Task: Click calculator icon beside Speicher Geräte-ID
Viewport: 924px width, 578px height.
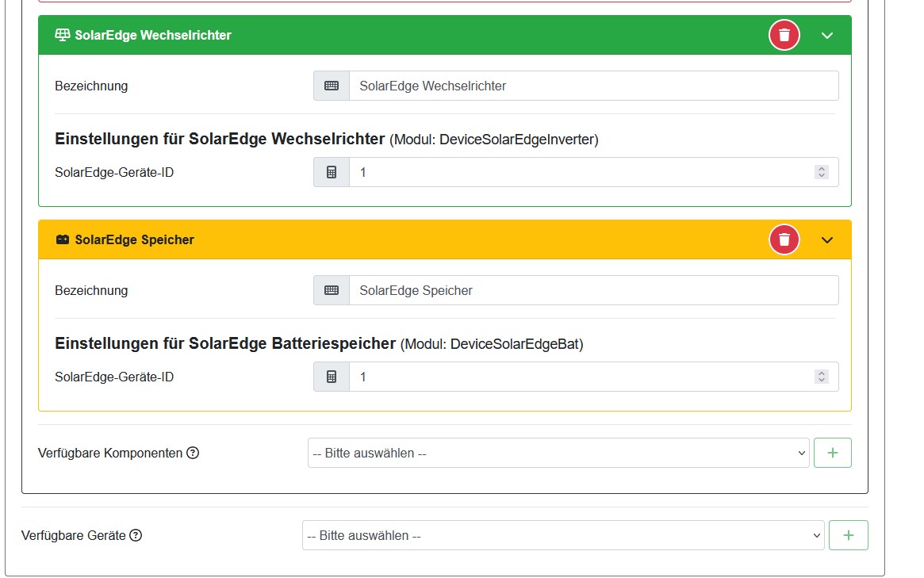Action: click(x=332, y=377)
